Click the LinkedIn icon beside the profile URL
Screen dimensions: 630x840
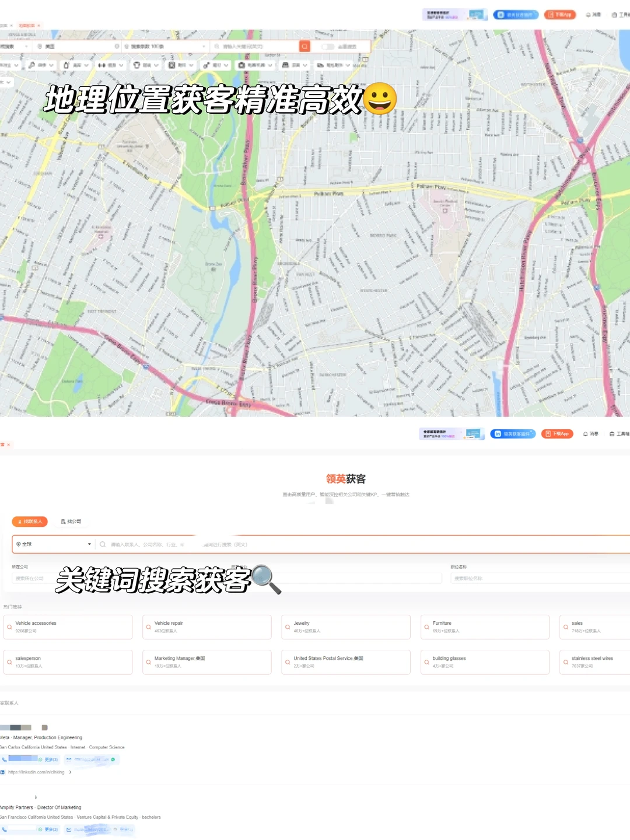(5, 772)
